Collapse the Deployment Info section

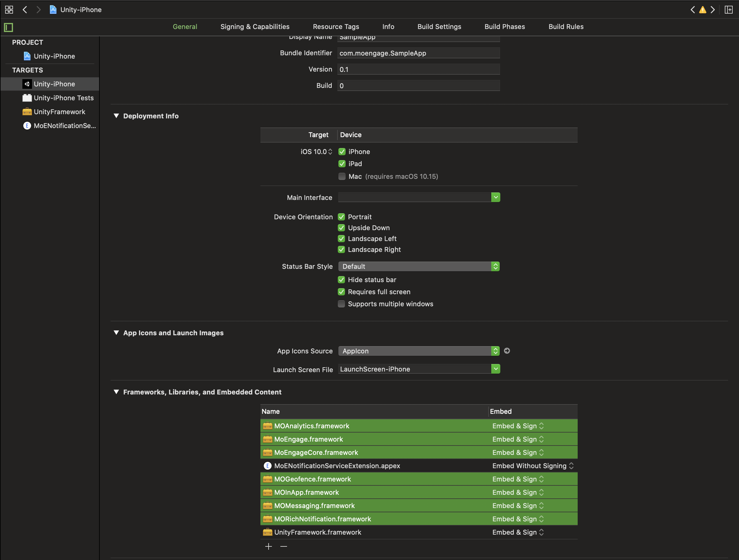(116, 116)
